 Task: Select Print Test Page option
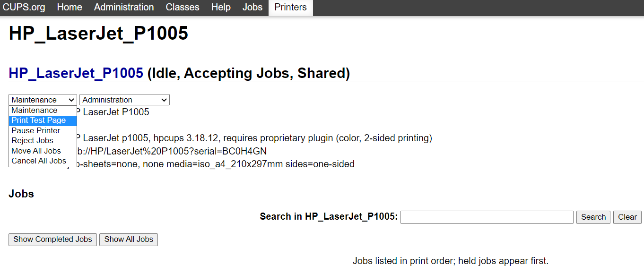(39, 120)
